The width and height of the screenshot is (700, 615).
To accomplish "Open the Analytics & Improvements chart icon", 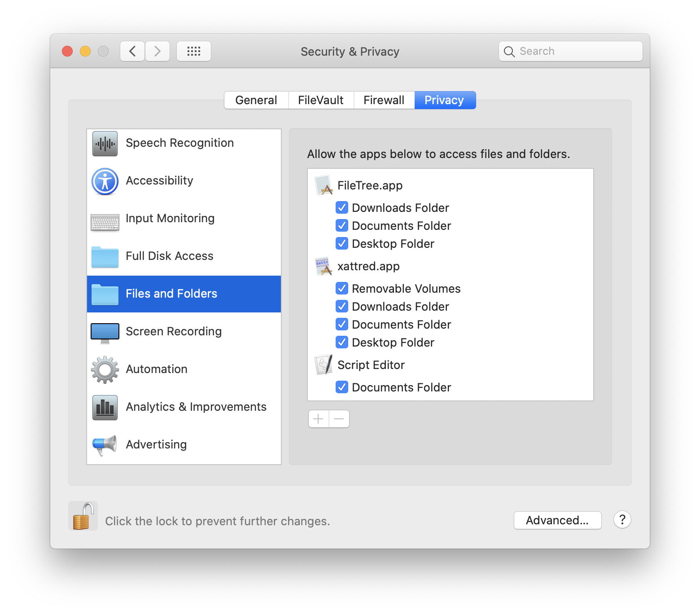I will click(105, 407).
